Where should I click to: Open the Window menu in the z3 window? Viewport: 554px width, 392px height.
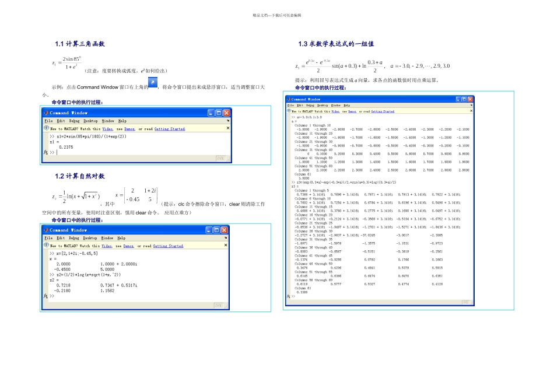click(x=336, y=106)
